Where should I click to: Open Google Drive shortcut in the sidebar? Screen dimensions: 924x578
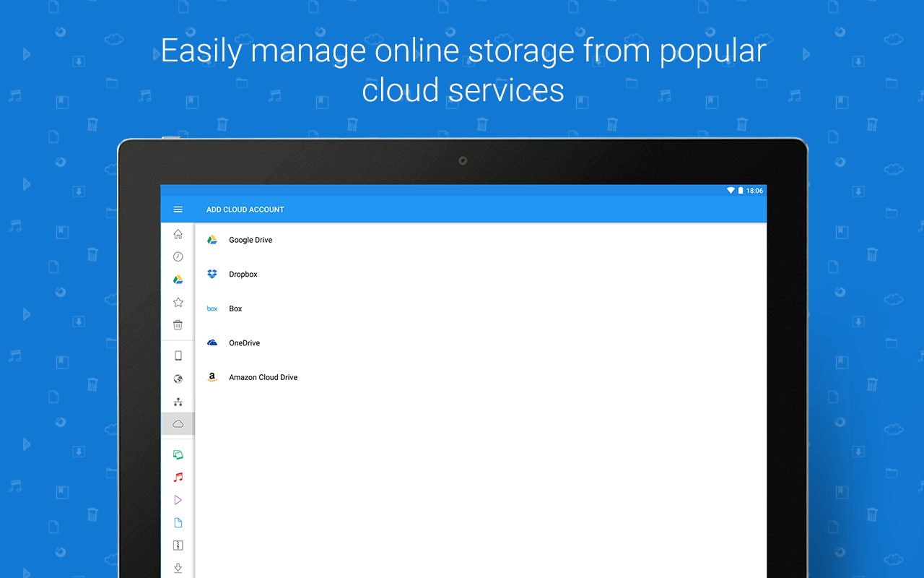coord(178,280)
